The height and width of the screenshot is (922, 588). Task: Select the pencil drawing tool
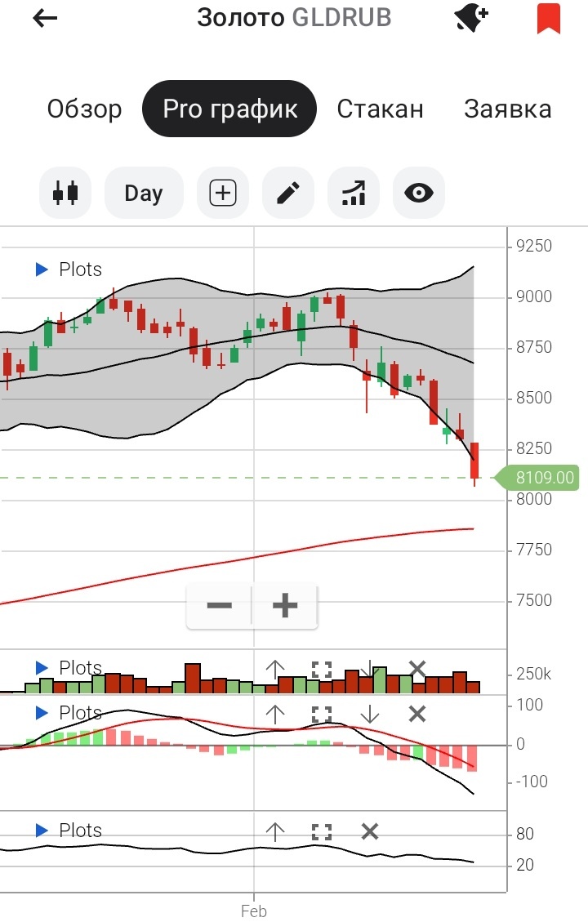click(288, 193)
